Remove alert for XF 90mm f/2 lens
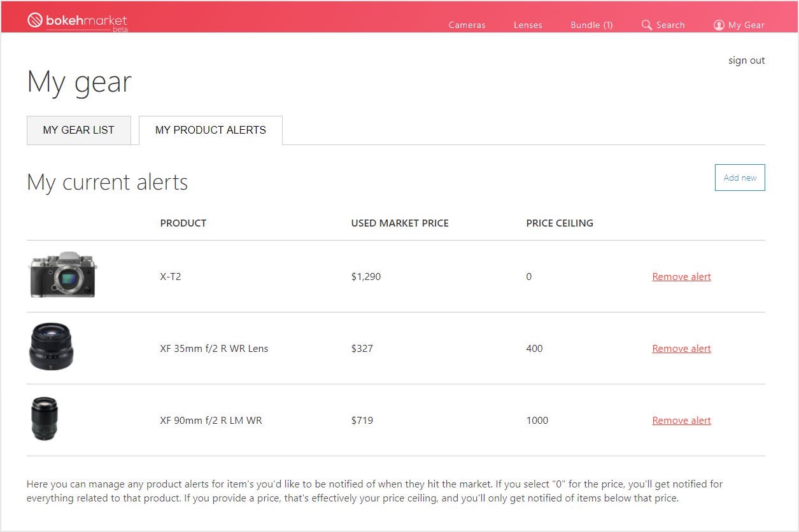The image size is (799, 532). (681, 420)
